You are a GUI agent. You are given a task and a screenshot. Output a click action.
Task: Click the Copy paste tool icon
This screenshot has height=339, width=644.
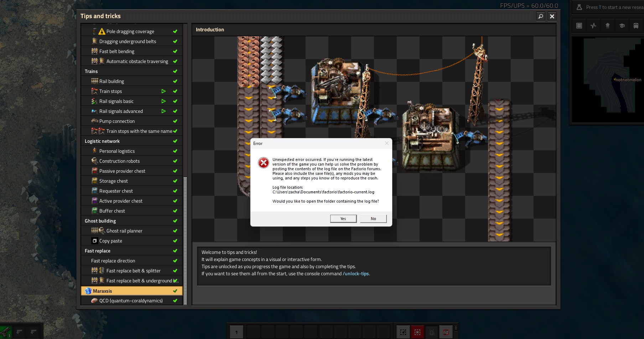(94, 241)
